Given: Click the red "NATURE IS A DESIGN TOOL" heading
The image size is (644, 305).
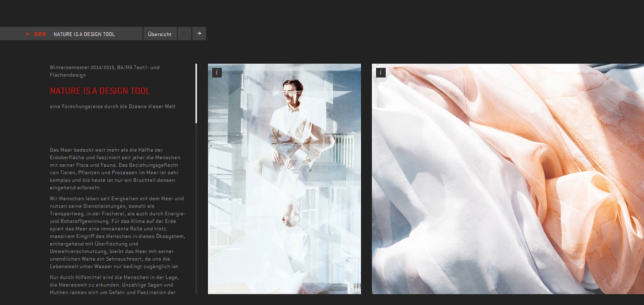Looking at the screenshot, I should [x=100, y=91].
